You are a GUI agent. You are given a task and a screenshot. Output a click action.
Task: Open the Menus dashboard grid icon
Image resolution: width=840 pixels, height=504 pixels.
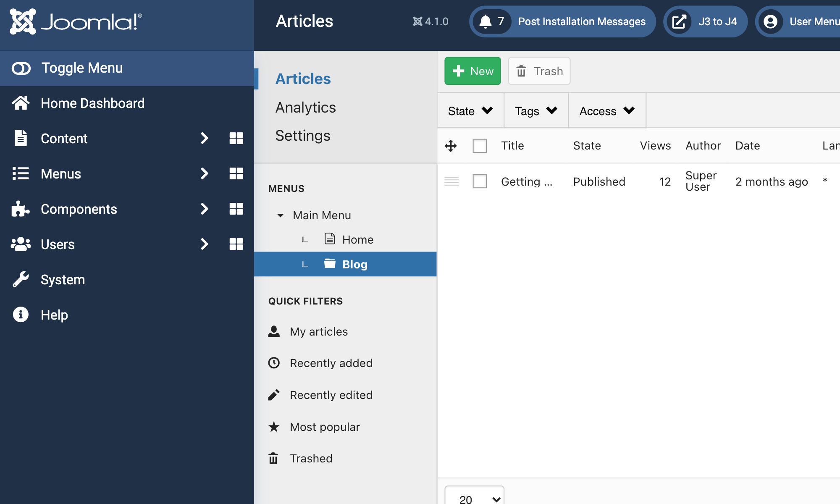click(x=236, y=173)
